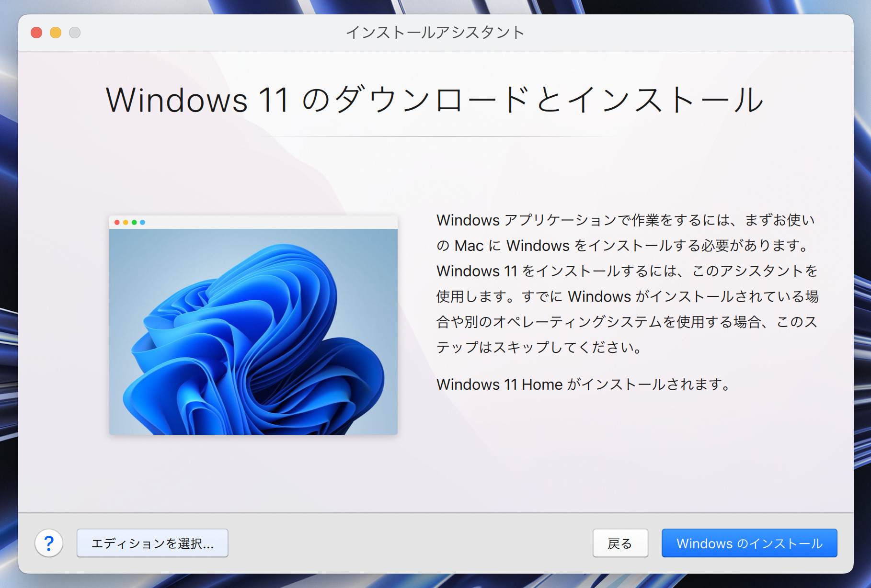Click the インストールアシスタント title bar text
Viewport: 871px width, 588px height.
pyautogui.click(x=435, y=33)
